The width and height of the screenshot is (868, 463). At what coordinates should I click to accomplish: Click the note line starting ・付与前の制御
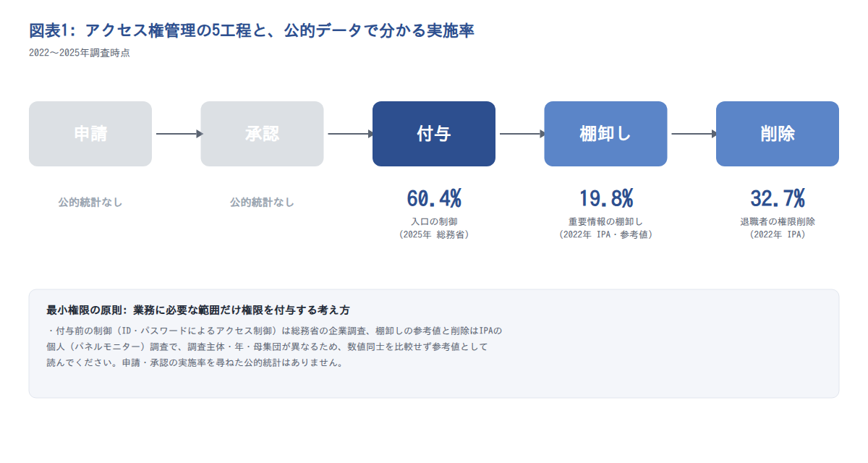tap(274, 331)
